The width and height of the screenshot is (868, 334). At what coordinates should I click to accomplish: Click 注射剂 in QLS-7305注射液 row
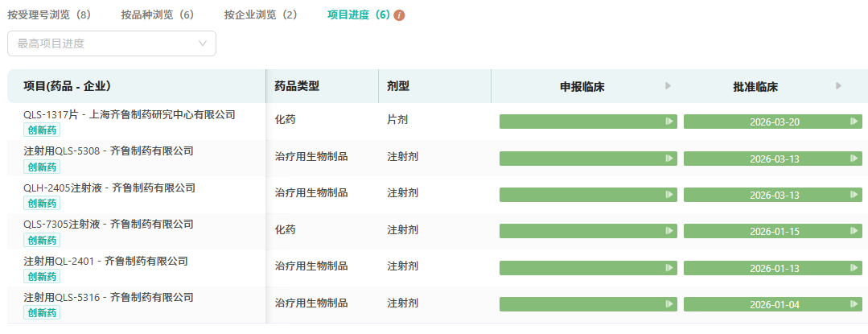(402, 229)
